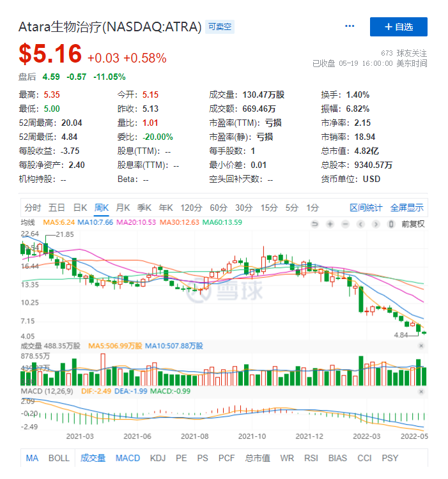The height and width of the screenshot is (479, 448).
Task: Click the vertical rectangle chart toolbar icon
Action: [x=391, y=224]
